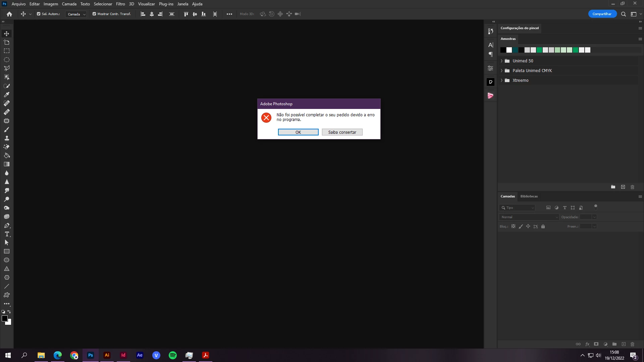
Task: Toggle the Sel. Autom. checkbox
Action: point(39,14)
